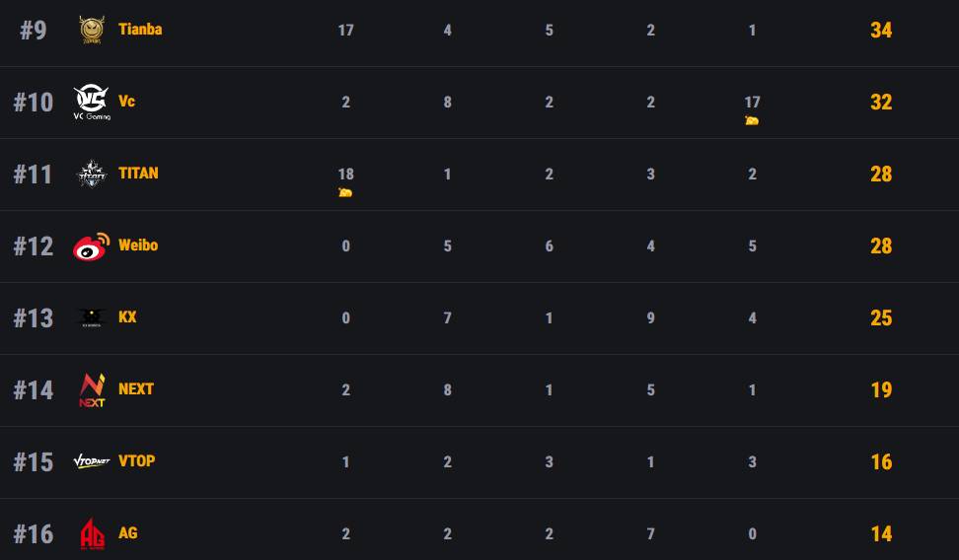The image size is (959, 560).
Task: Open the Vc team name link
Action: [x=126, y=102]
